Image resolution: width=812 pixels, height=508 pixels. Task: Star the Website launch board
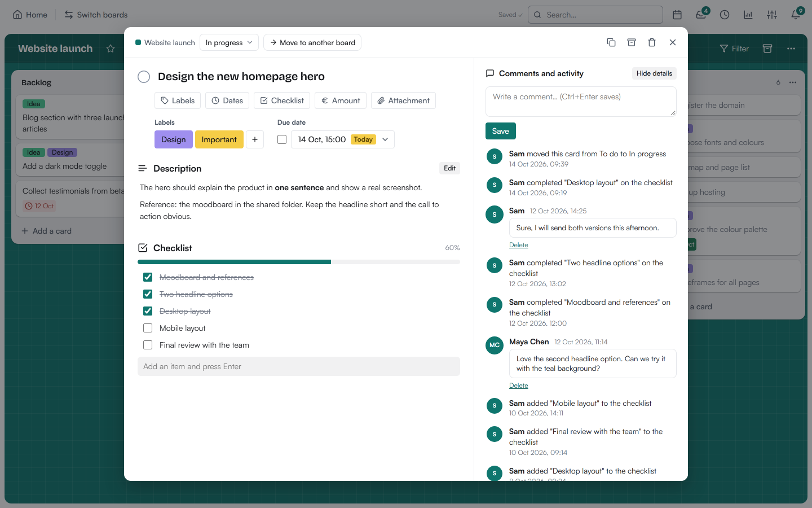pyautogui.click(x=111, y=49)
